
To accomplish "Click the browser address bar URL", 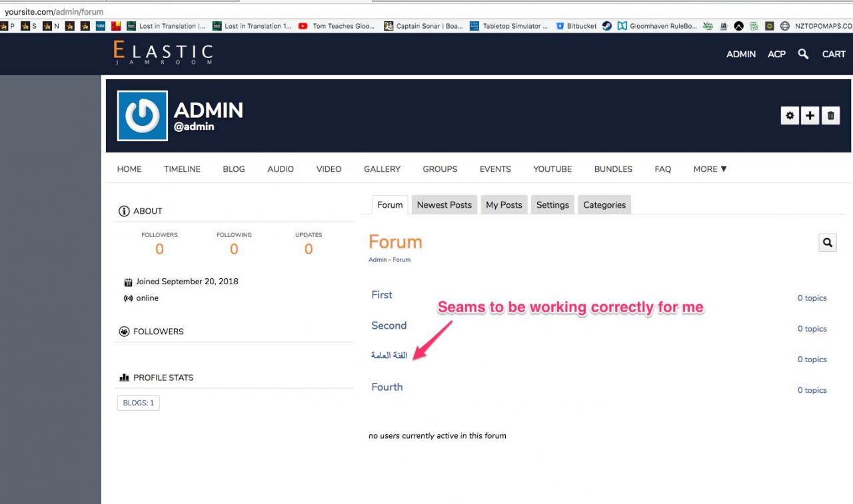I will [54, 12].
